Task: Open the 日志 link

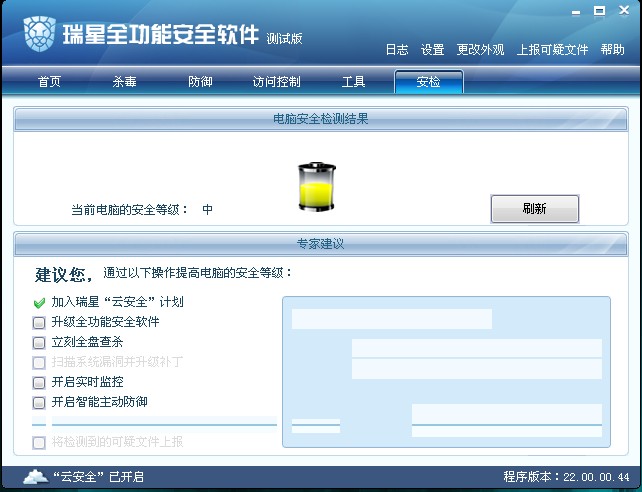Action: (397, 50)
